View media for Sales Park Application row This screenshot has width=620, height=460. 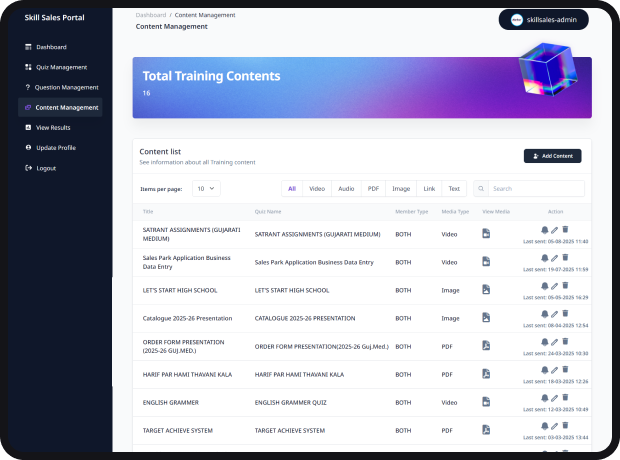pyautogui.click(x=486, y=261)
